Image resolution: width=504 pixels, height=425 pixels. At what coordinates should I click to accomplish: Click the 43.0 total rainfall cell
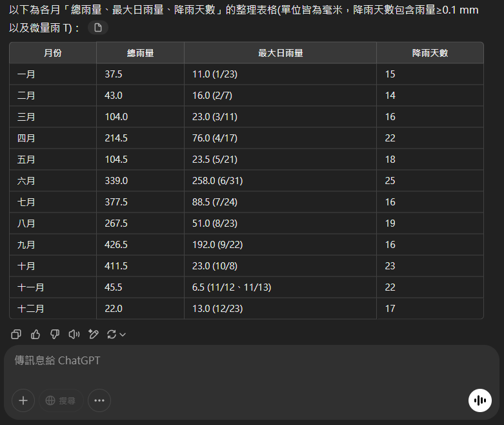(x=141, y=96)
